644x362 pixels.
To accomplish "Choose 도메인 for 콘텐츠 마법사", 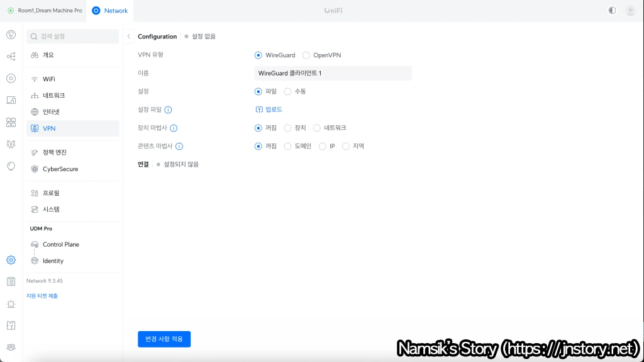I will pos(288,146).
